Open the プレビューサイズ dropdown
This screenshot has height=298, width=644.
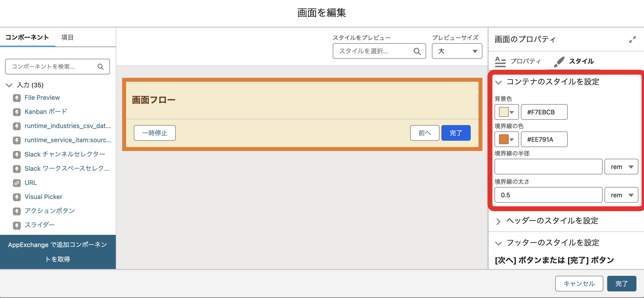457,51
